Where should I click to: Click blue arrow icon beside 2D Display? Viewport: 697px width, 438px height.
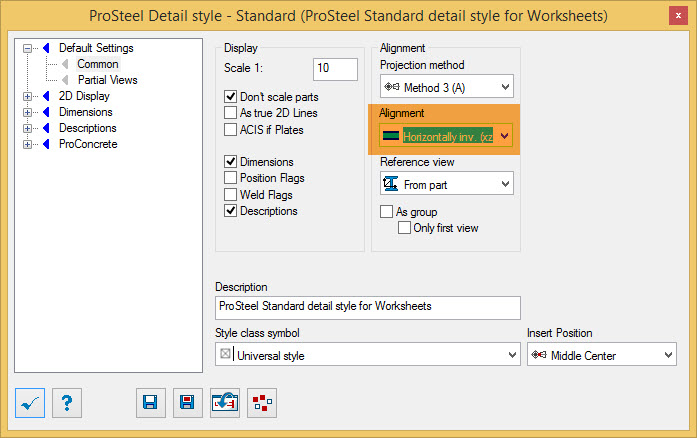click(46, 96)
